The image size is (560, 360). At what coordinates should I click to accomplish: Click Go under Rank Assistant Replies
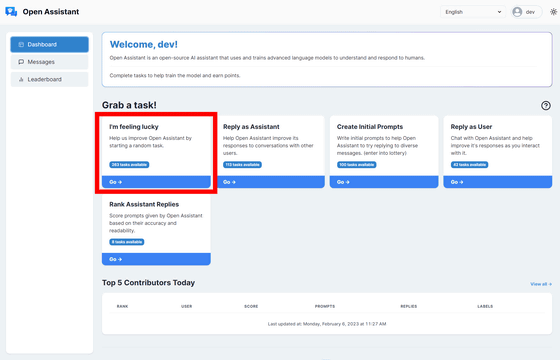tap(156, 259)
